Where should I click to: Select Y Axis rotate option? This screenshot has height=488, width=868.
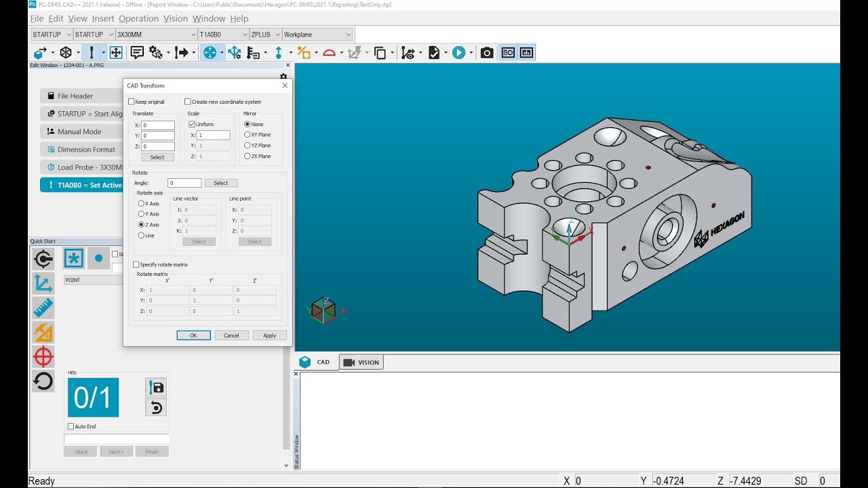tap(141, 213)
